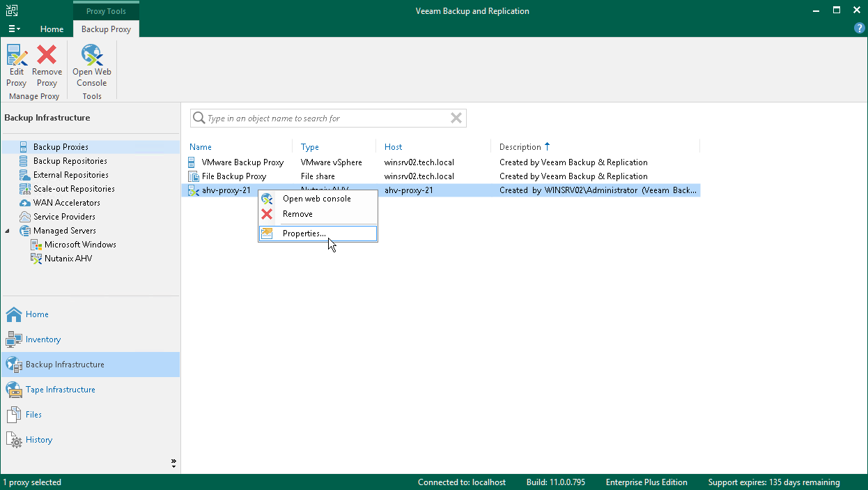Switch to the Home ribbon tab
The image size is (868, 490).
tap(52, 29)
